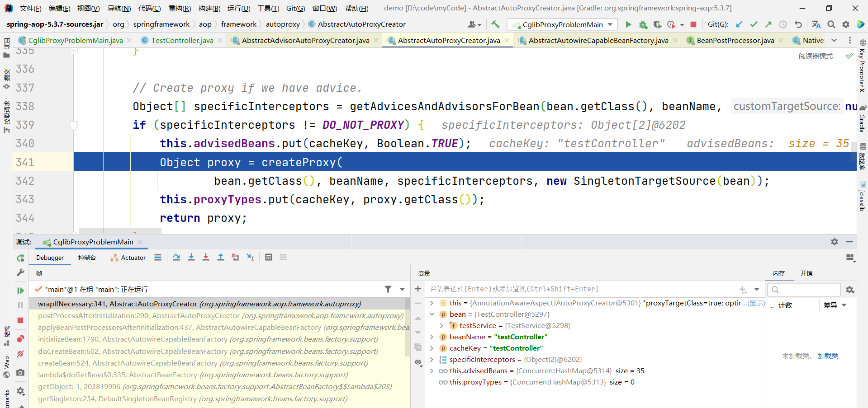
Task: Open run configuration CglibProxyProblemMain dropdown
Action: [x=562, y=24]
